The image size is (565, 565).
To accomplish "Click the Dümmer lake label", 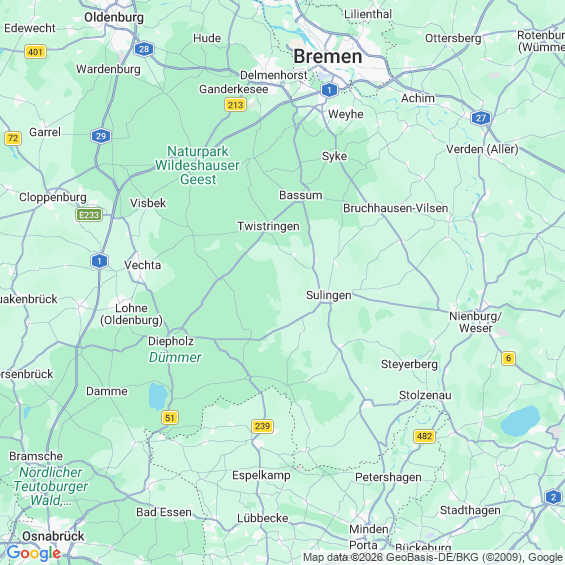I will pyautogui.click(x=175, y=357).
